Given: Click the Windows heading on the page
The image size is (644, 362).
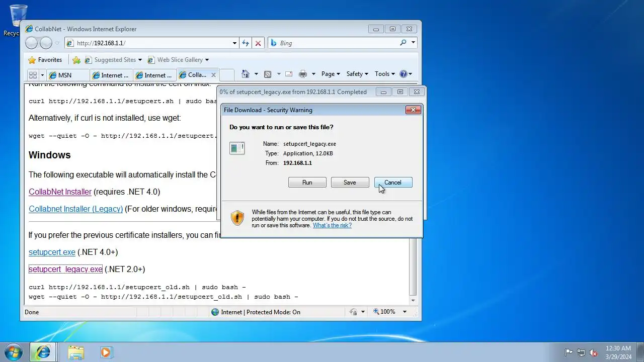Looking at the screenshot, I should 49,155.
